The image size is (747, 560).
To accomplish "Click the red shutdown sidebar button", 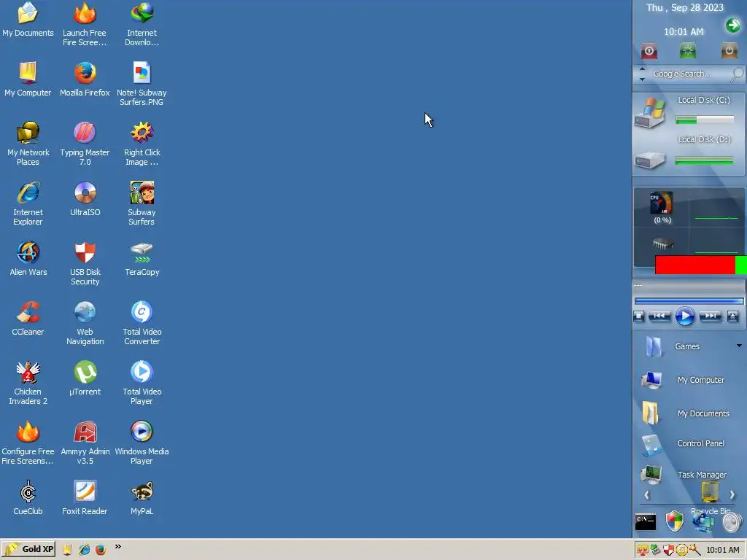I will pos(649,51).
